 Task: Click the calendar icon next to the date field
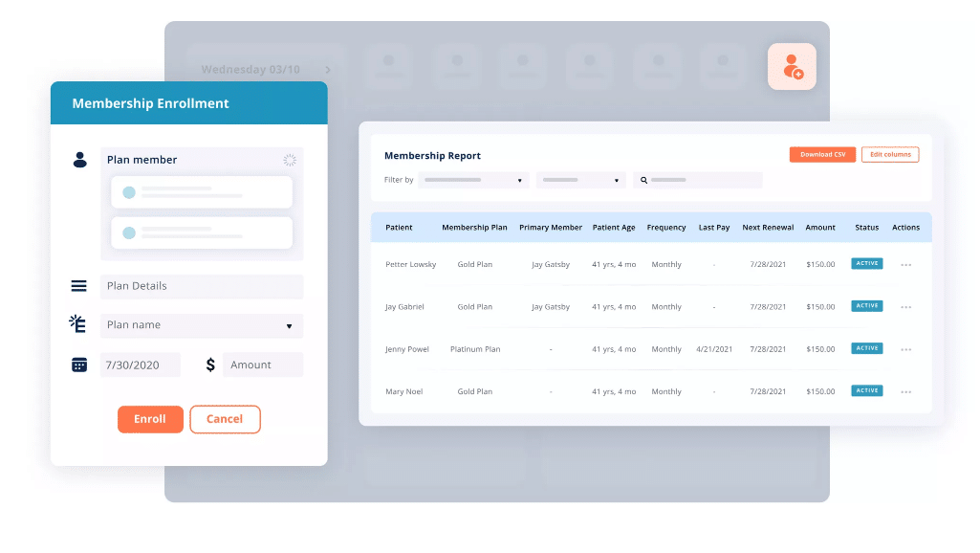[80, 365]
